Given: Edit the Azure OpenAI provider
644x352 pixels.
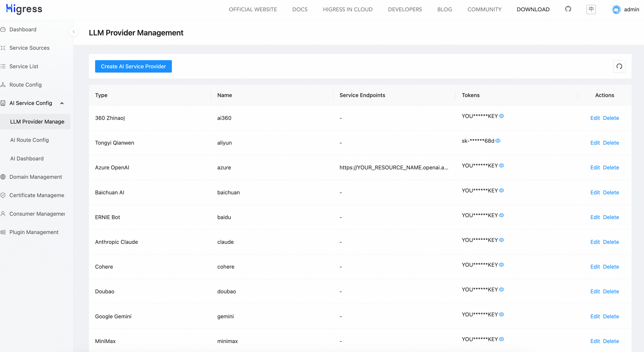Looking at the screenshot, I should point(595,168).
